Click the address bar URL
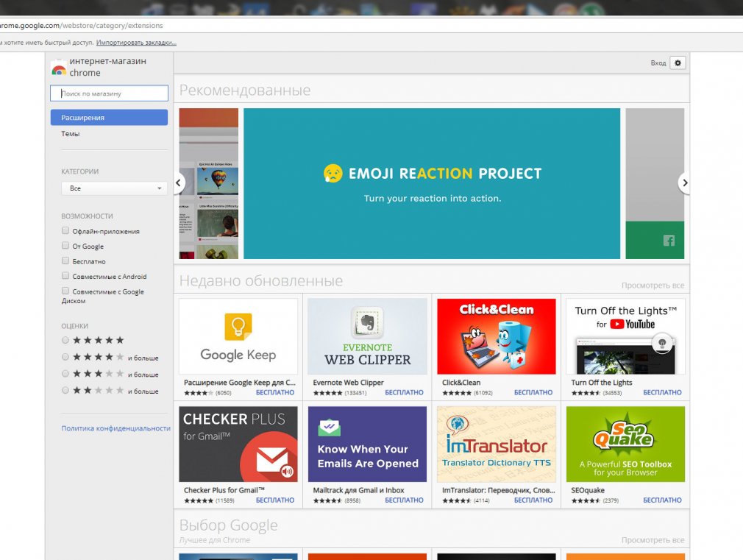This screenshot has width=743, height=560. coord(82,26)
